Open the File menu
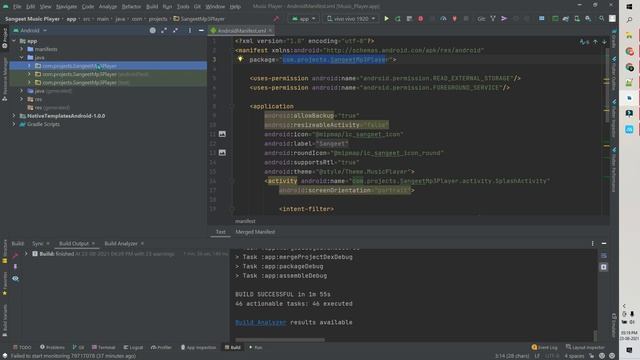The image size is (640, 360). (x=17, y=7)
